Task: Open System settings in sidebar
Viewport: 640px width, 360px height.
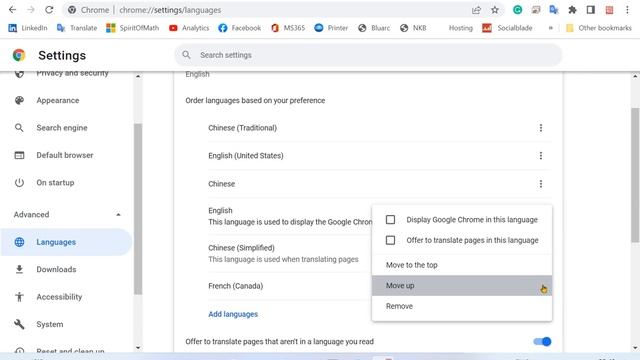Action: (50, 324)
